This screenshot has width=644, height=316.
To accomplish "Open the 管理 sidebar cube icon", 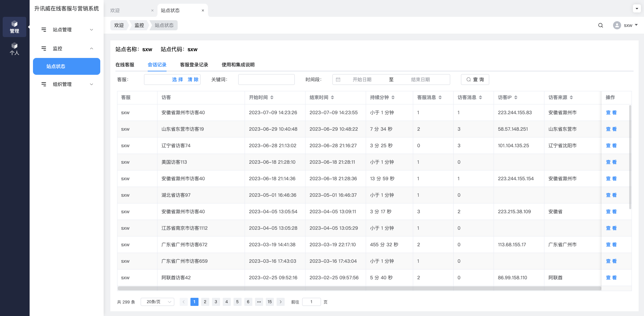I will (14, 24).
